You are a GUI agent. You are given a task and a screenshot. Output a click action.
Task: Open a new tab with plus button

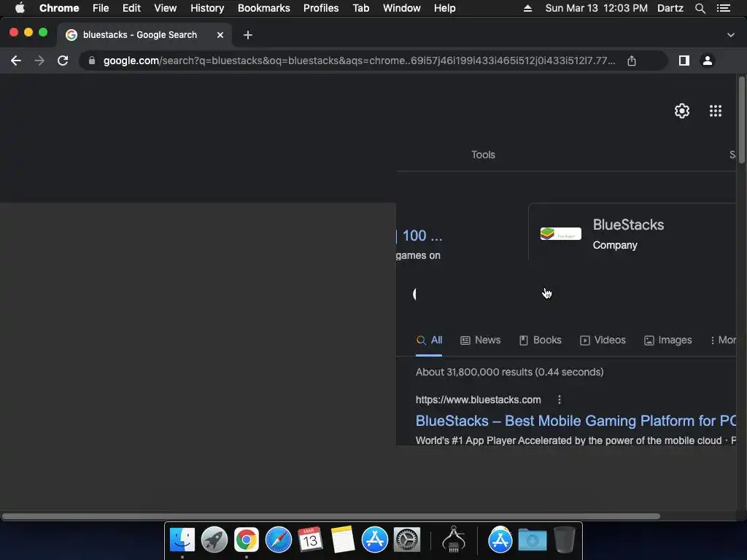[248, 35]
